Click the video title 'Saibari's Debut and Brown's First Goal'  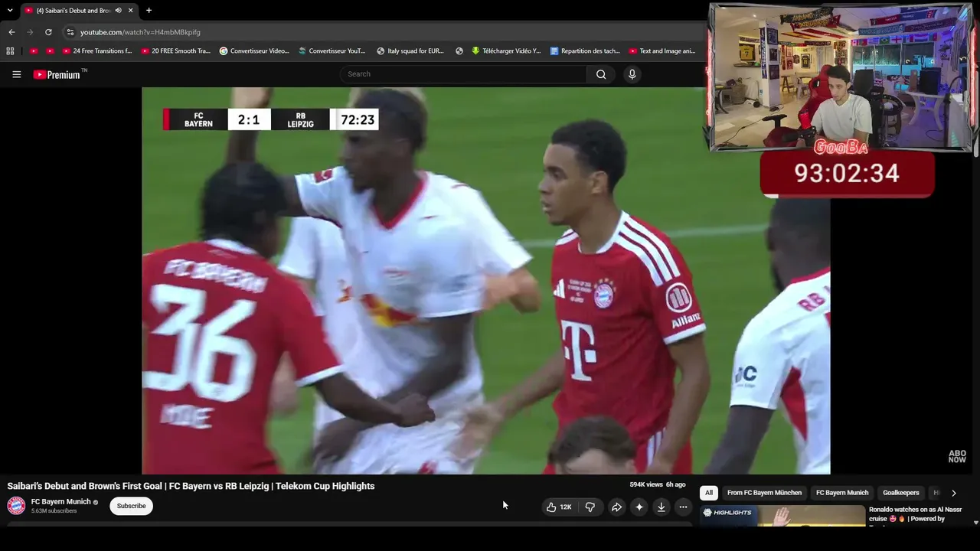tap(191, 486)
